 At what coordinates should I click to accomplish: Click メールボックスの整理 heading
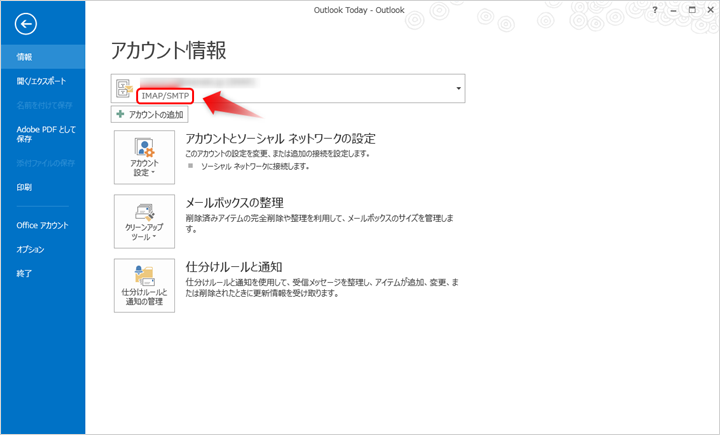point(235,203)
